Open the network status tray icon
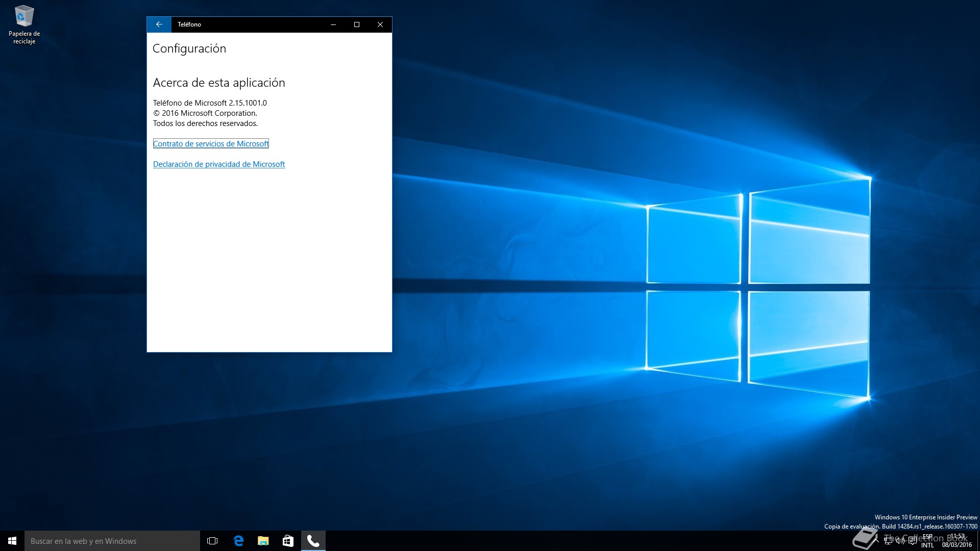 [888, 541]
